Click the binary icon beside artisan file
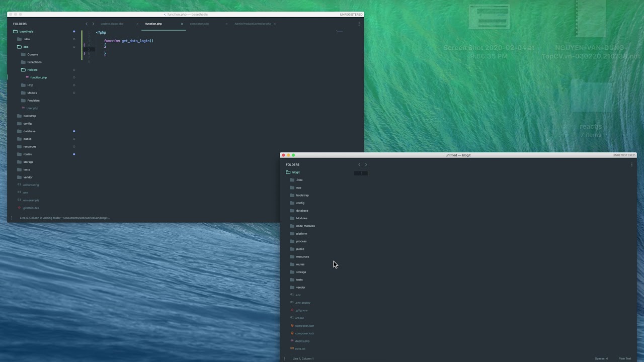Viewport: 644px width, 362px height. click(292, 317)
